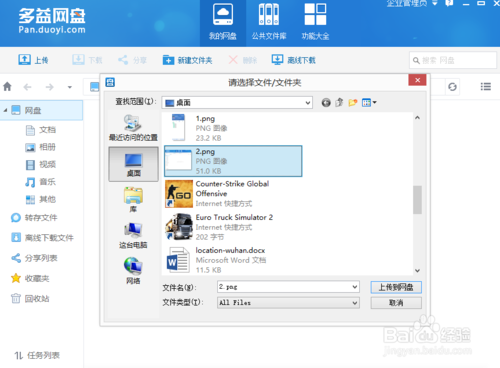
Task: Select the 2.png file
Action: (233, 161)
